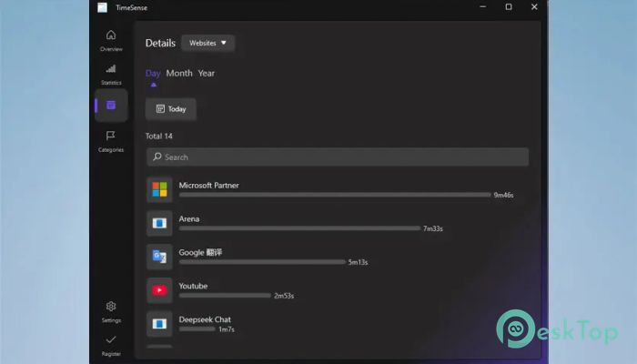This screenshot has height=364, width=637.
Task: Click the Arena usage bar
Action: point(299,228)
